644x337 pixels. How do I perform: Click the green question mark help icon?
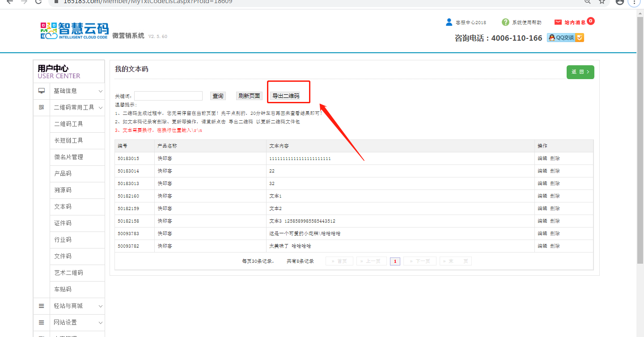click(505, 22)
